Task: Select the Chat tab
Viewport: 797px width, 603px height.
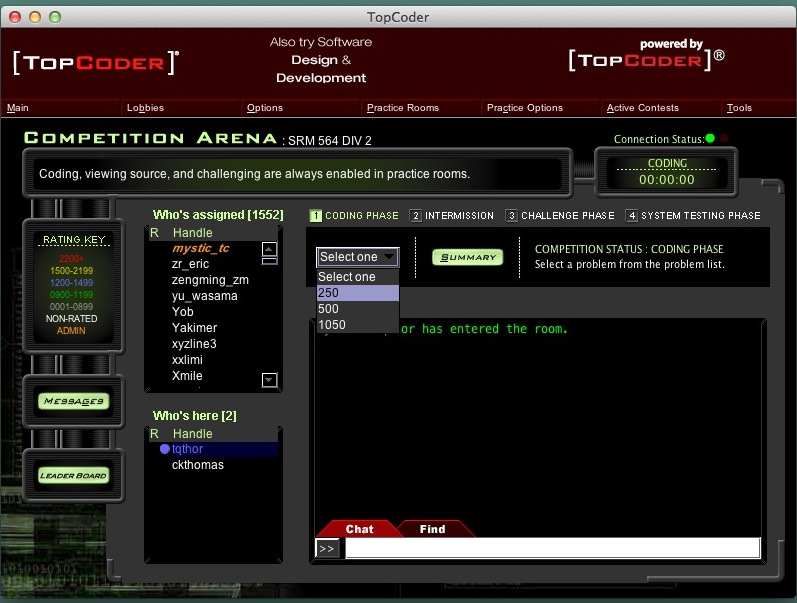Action: pyautogui.click(x=359, y=529)
